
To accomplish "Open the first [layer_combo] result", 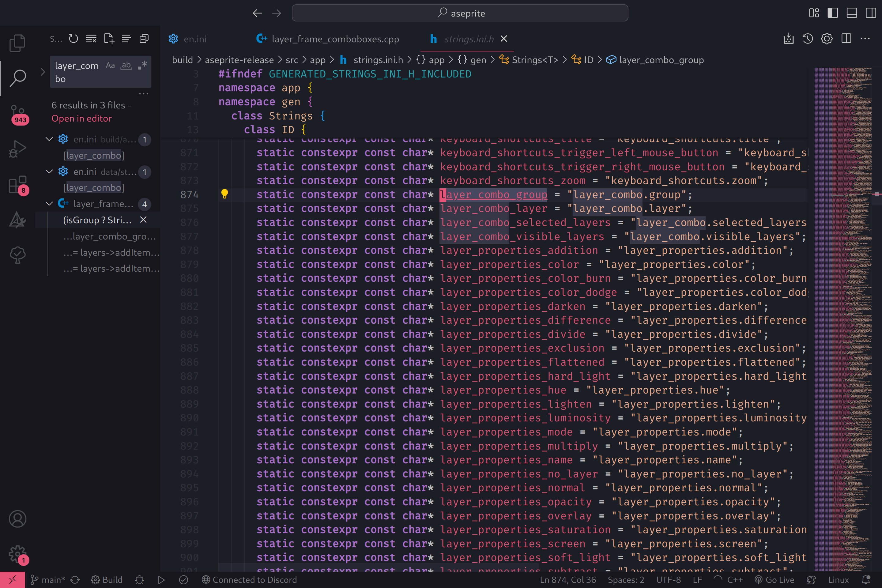I will (94, 155).
